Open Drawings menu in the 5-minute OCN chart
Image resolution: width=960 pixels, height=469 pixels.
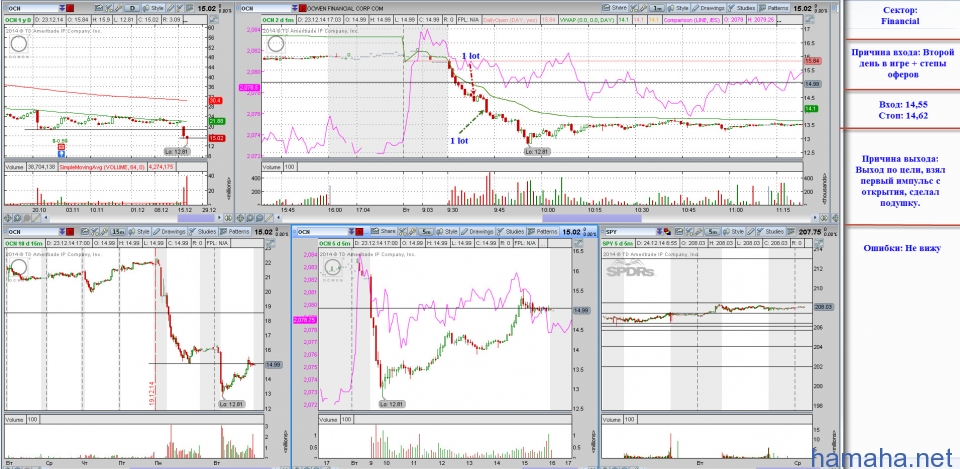coord(478,231)
